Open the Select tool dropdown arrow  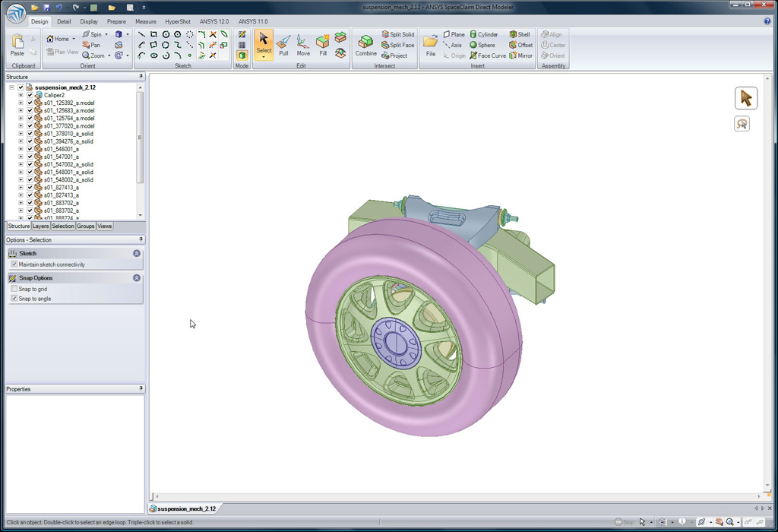click(264, 57)
